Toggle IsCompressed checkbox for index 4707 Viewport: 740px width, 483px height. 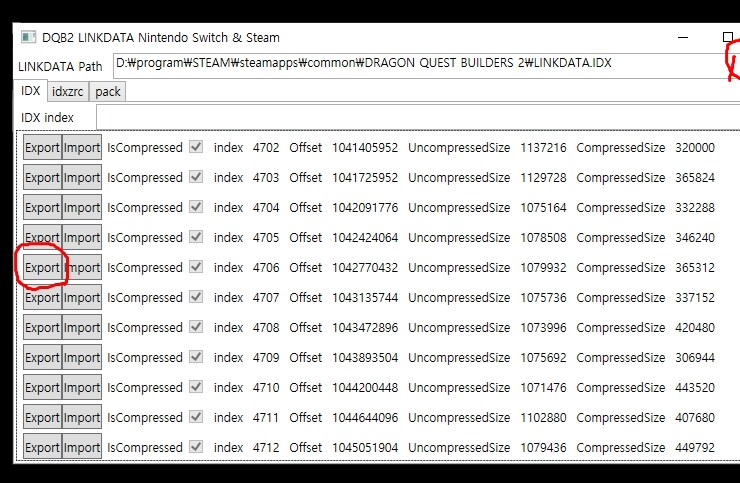tap(196, 297)
